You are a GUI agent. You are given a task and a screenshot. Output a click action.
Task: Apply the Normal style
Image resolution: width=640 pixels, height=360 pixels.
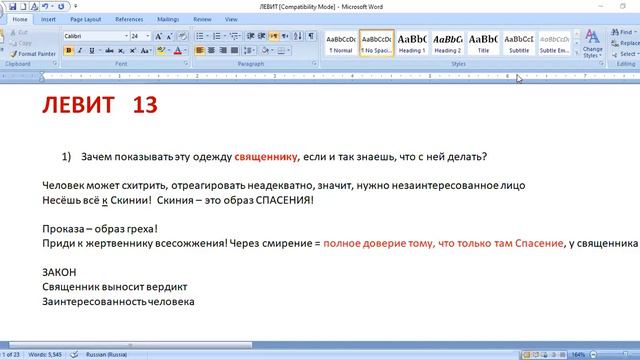[341, 43]
